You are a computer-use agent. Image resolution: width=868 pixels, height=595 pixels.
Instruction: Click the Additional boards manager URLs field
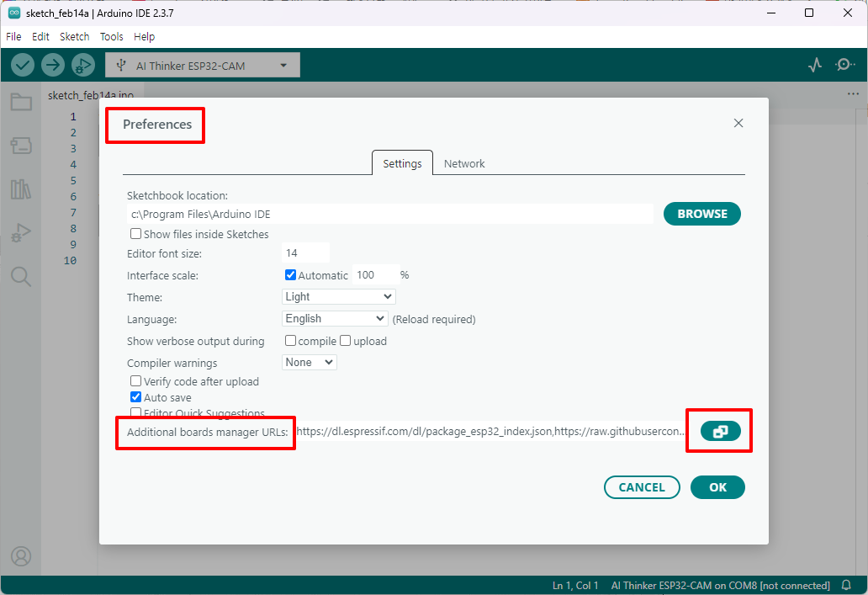[490, 431]
